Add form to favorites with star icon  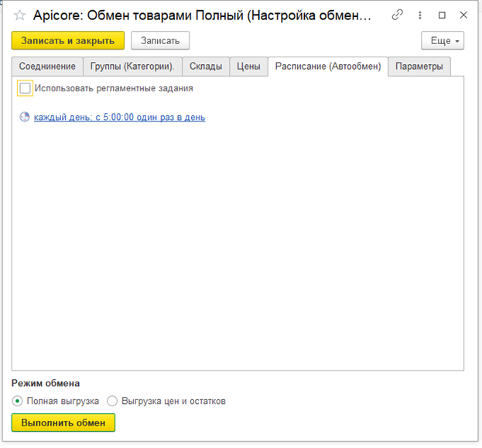click(19, 15)
